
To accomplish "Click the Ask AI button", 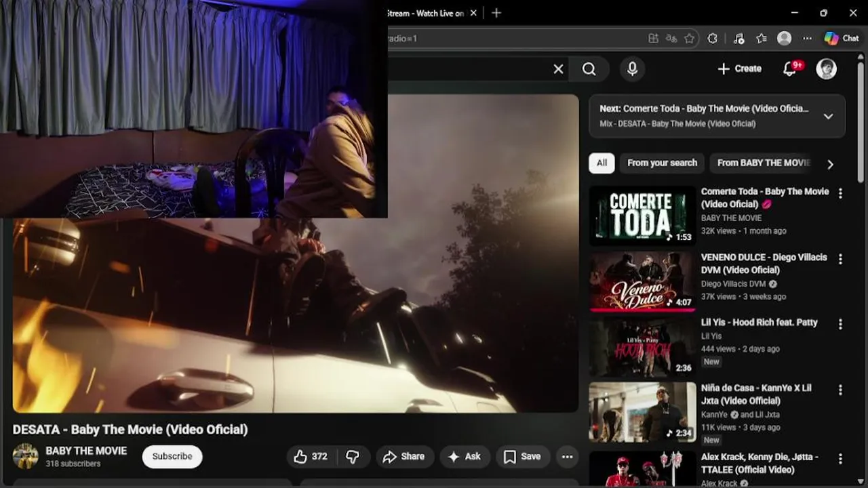I will [x=465, y=457].
